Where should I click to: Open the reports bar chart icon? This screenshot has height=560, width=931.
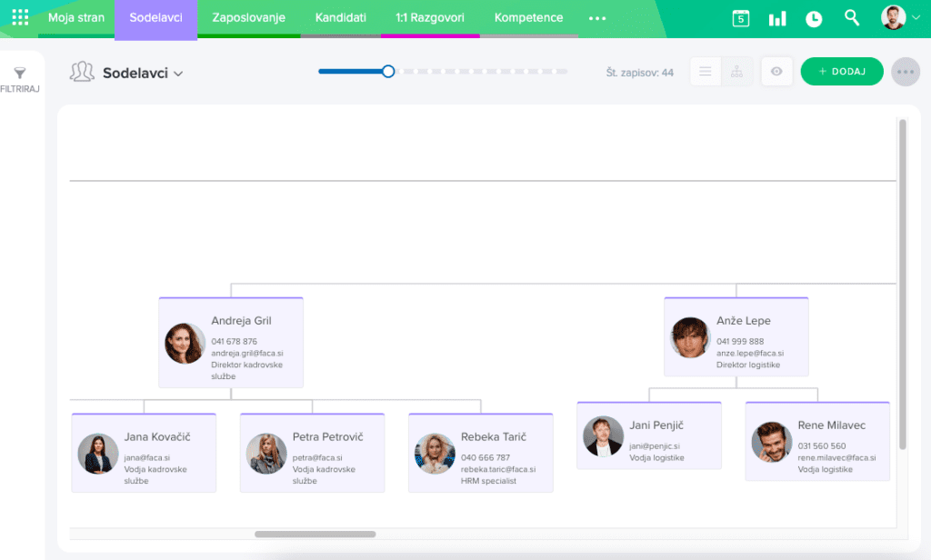pyautogui.click(x=776, y=17)
